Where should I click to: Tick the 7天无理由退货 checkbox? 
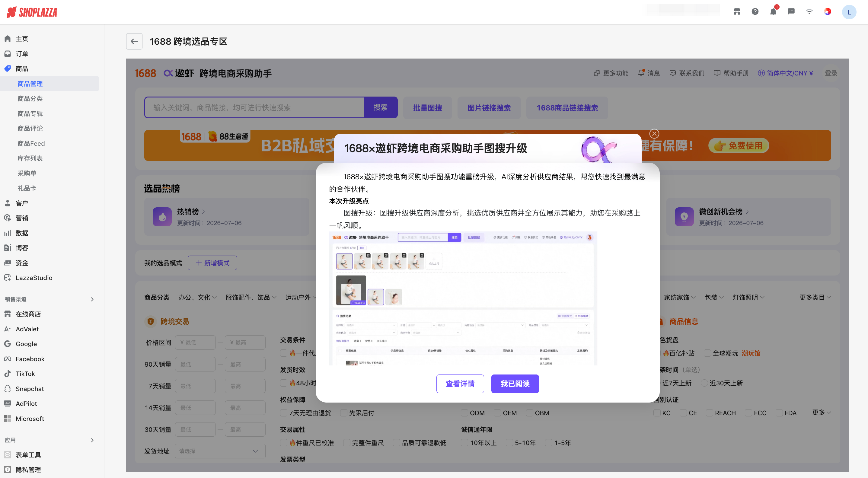coord(284,413)
